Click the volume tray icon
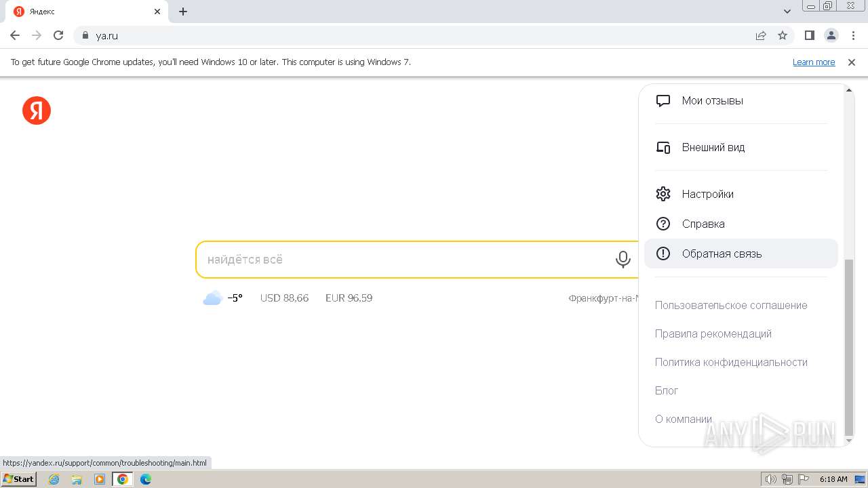Viewport: 868px width, 488px height. [771, 479]
